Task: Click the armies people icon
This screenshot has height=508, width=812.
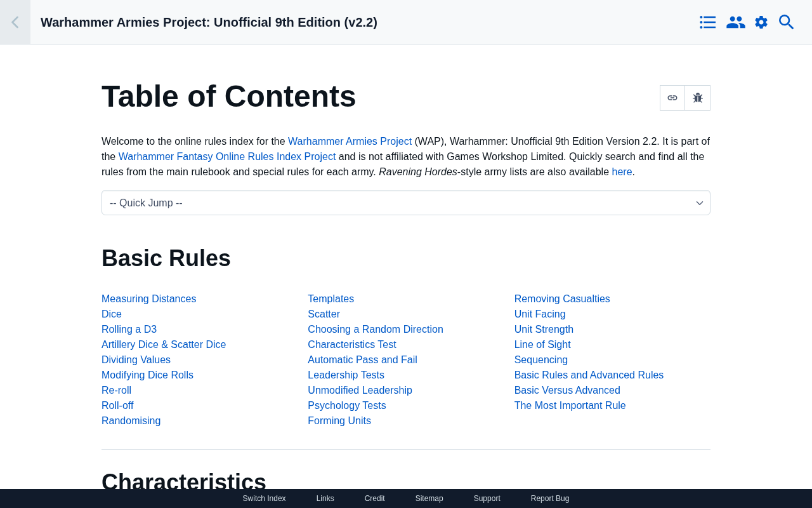Action: tap(735, 22)
